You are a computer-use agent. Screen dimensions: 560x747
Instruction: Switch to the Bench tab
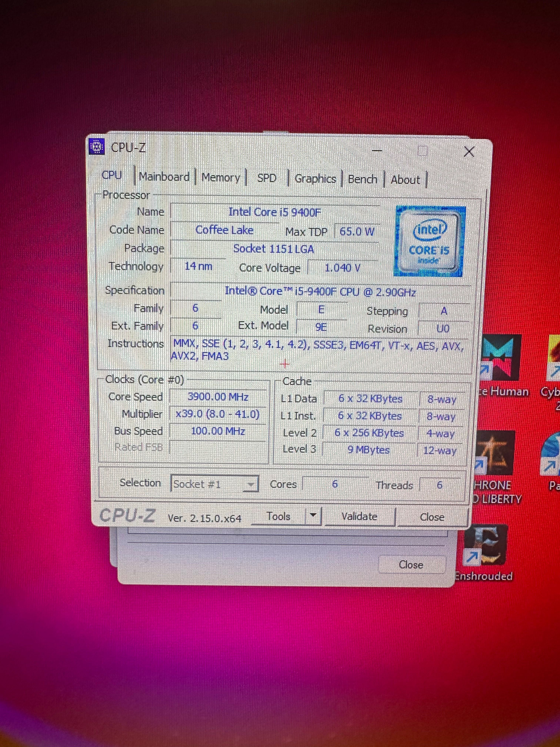click(x=363, y=179)
